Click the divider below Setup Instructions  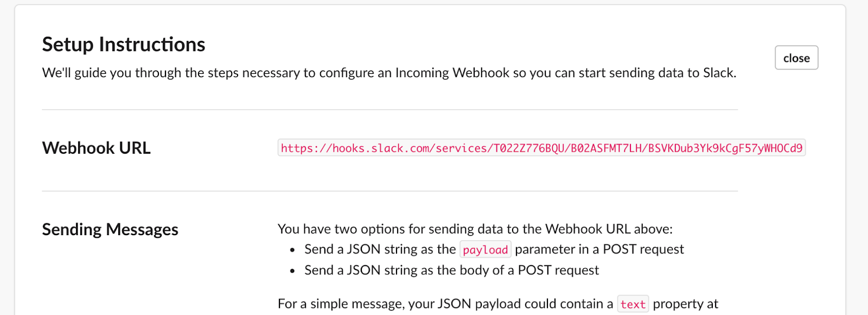click(x=389, y=109)
